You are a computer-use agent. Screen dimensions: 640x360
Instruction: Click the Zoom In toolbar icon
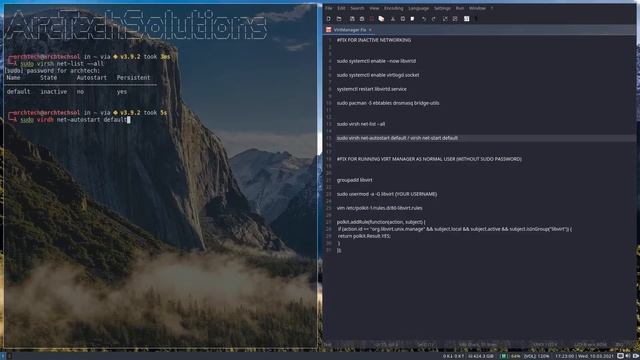pyautogui.click(x=445, y=19)
